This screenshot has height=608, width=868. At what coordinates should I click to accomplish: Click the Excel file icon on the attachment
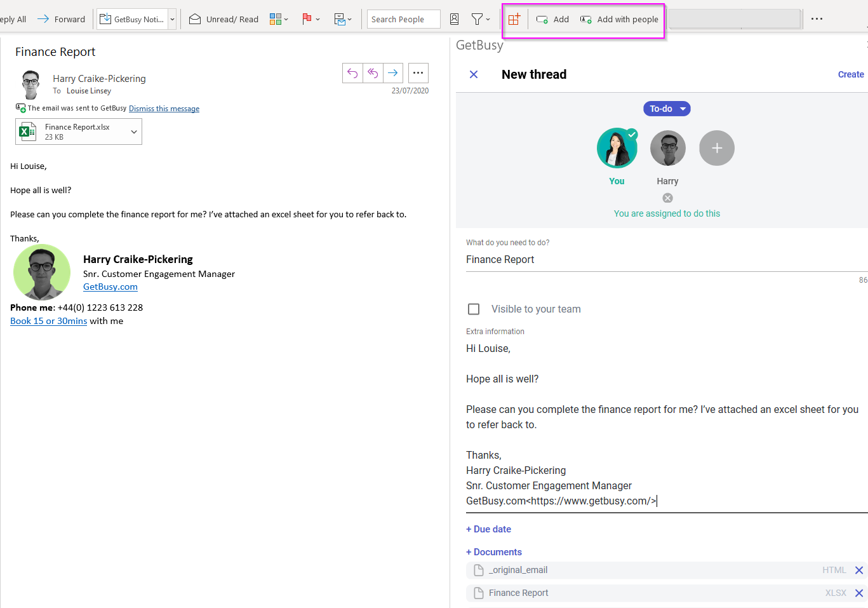click(27, 132)
